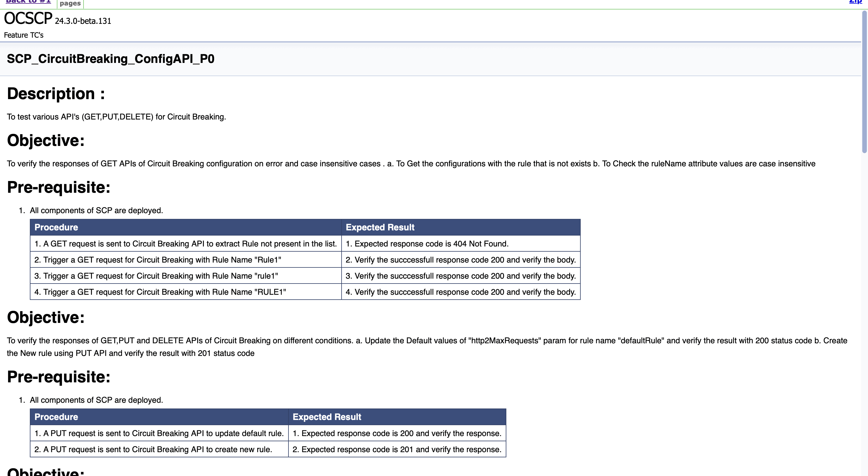Image resolution: width=868 pixels, height=476 pixels.
Task: Click the 'create new rule' PUT request cell
Action: point(153,449)
